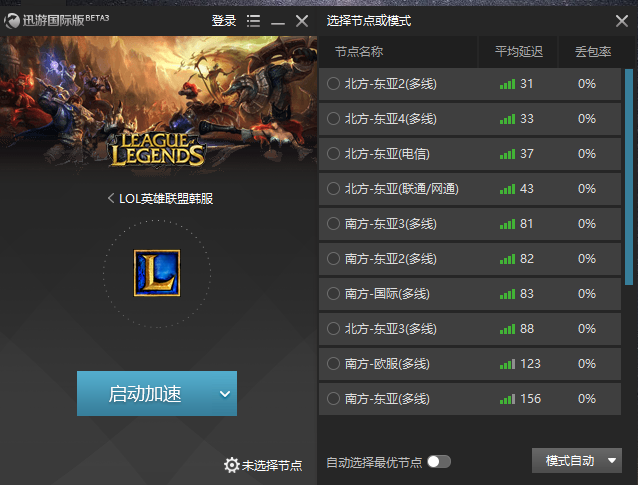Select node 南方-欧服(多线) radio button
The image size is (638, 485).
(333, 364)
